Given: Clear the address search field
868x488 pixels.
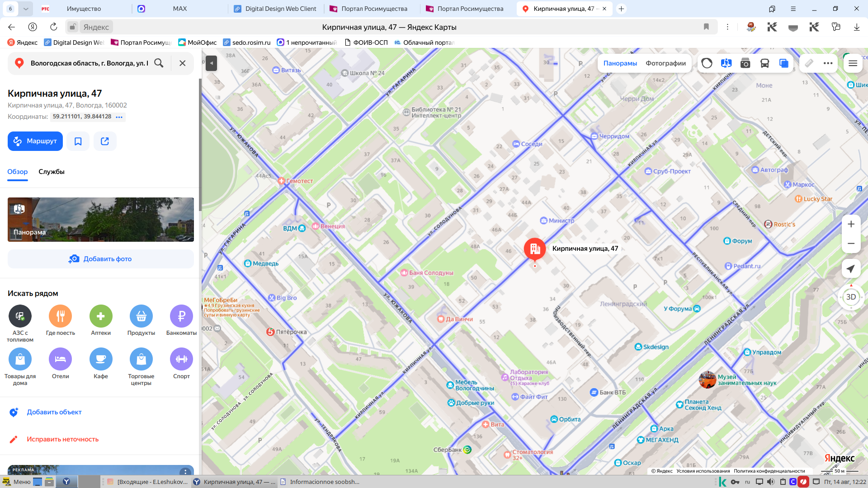Looking at the screenshot, I should (182, 63).
